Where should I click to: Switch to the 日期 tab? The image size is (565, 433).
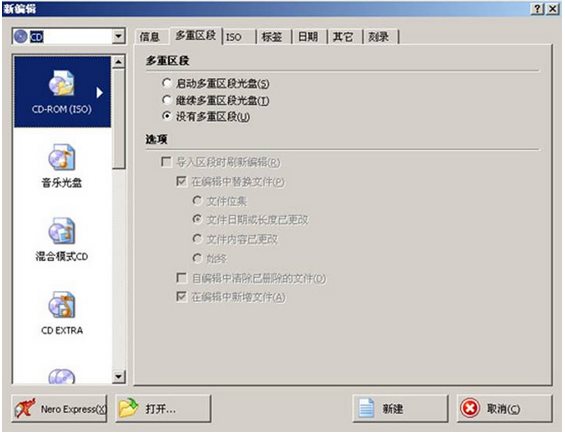tap(309, 37)
